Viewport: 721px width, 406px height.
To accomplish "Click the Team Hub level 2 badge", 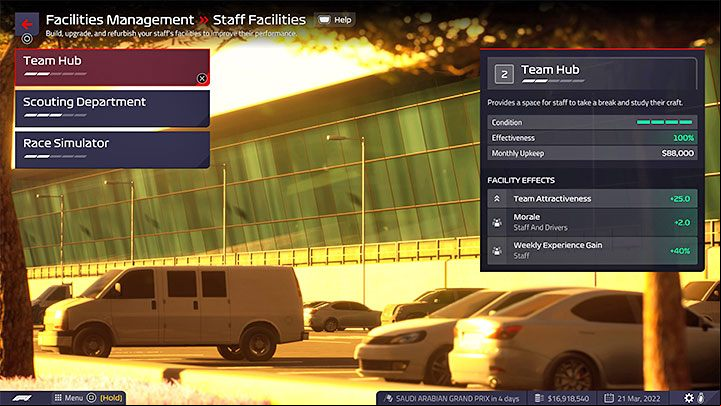I will 504,74.
